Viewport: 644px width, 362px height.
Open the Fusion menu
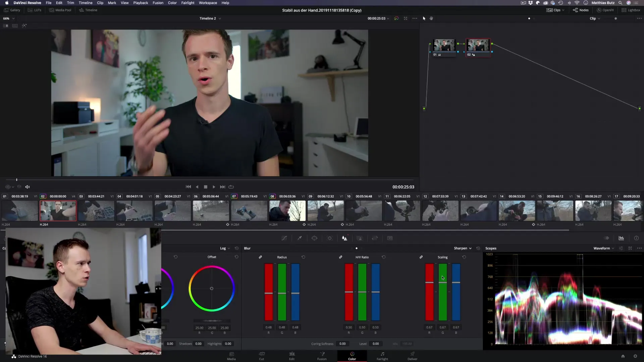tap(158, 3)
